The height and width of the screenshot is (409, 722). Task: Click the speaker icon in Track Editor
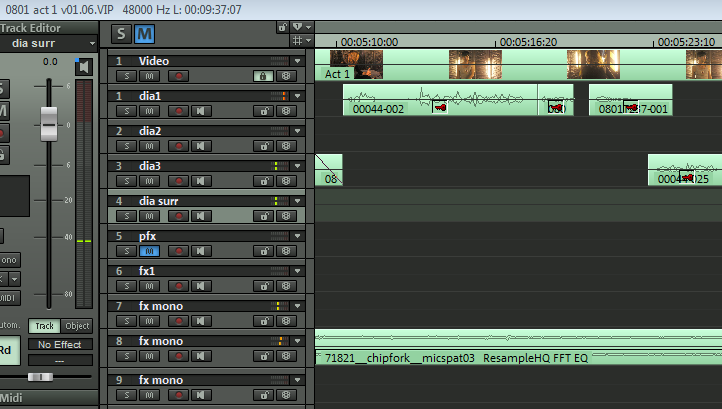84,67
